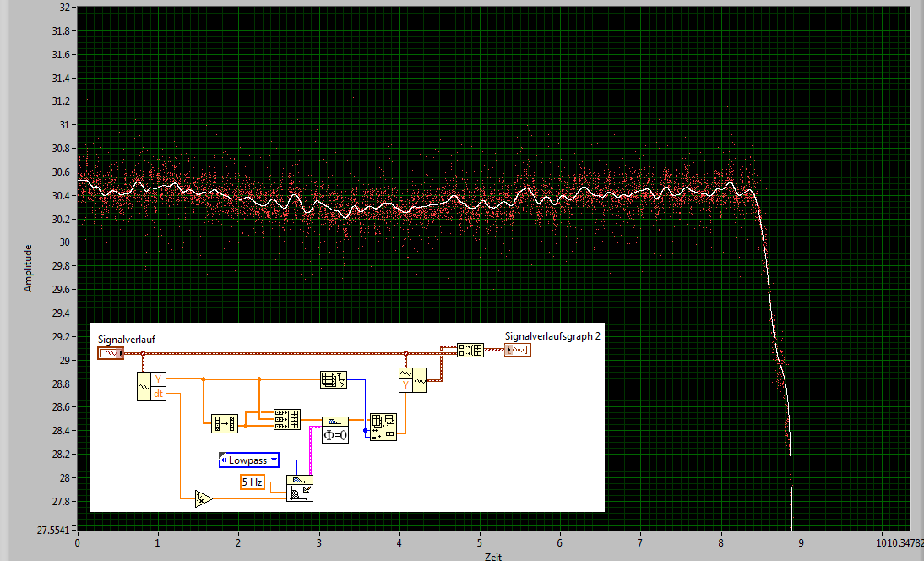Click the Array Size function node
This screenshot has height=561, width=924.
(334, 379)
